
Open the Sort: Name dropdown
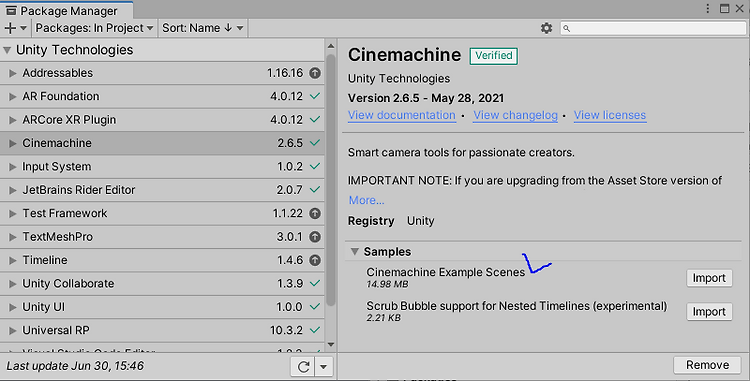(x=203, y=28)
